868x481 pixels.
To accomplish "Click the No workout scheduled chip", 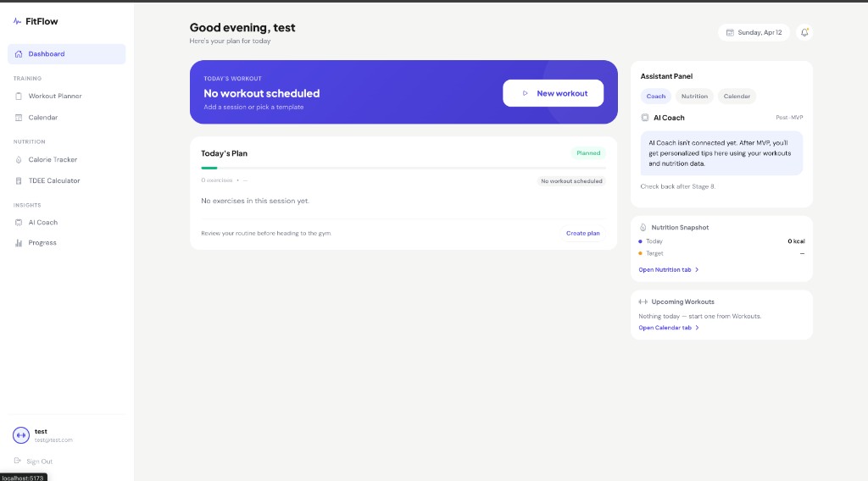I will point(571,181).
